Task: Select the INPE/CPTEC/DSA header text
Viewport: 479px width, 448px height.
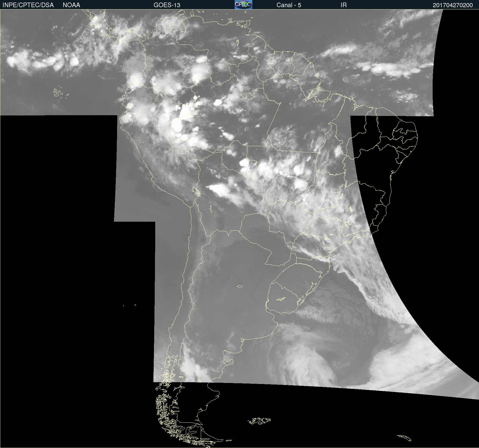Action: [28, 5]
